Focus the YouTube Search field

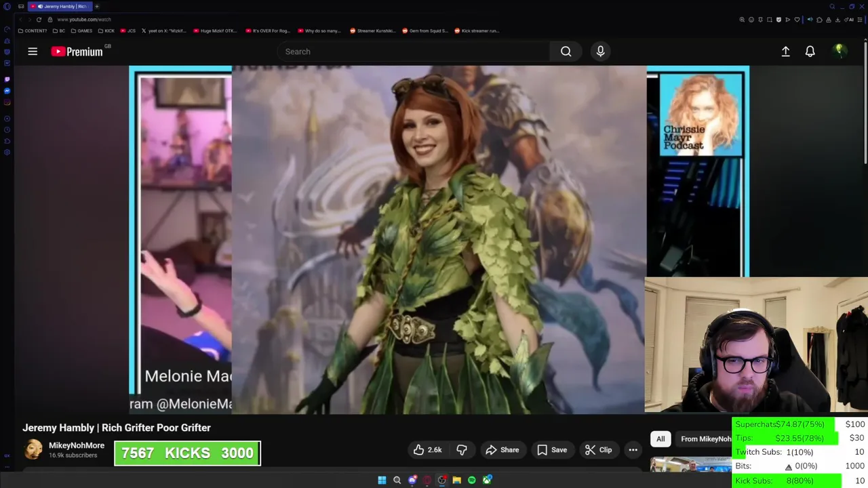pos(414,52)
